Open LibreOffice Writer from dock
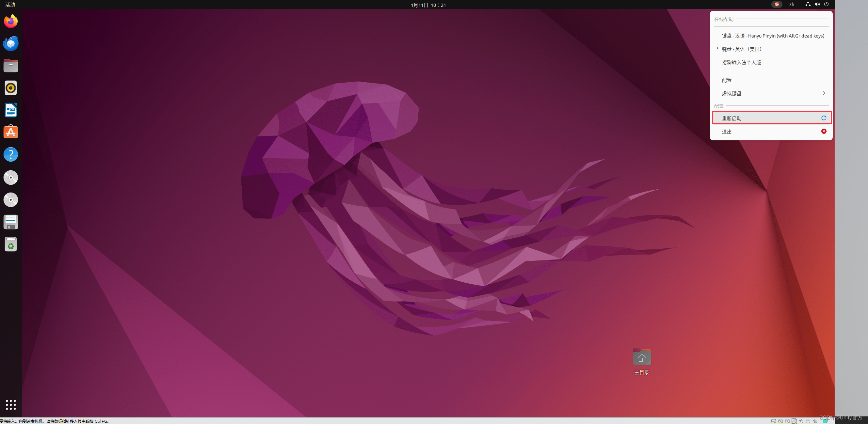The image size is (868, 424). 11,110
